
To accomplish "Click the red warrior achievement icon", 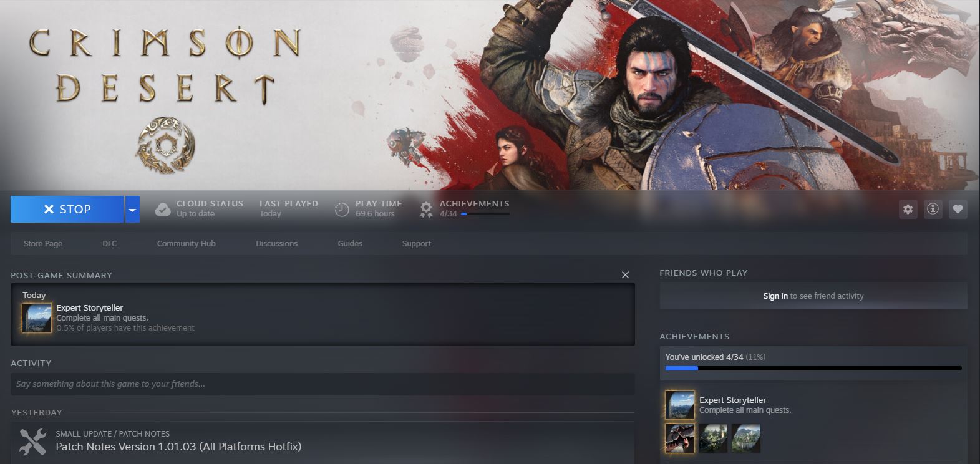I will (x=680, y=438).
